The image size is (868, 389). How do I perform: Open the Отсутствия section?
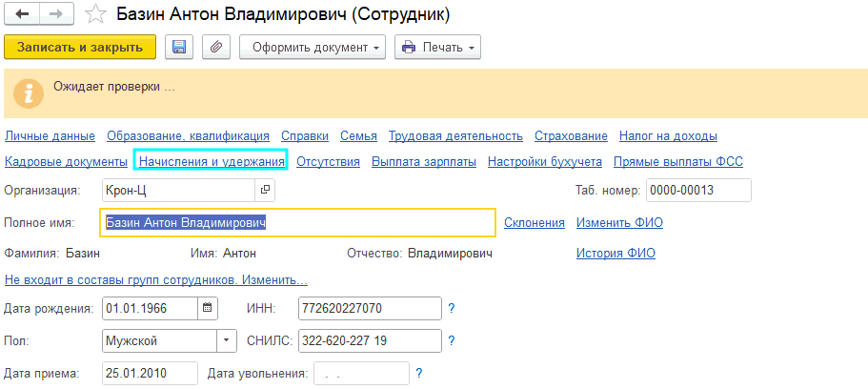coord(329,162)
